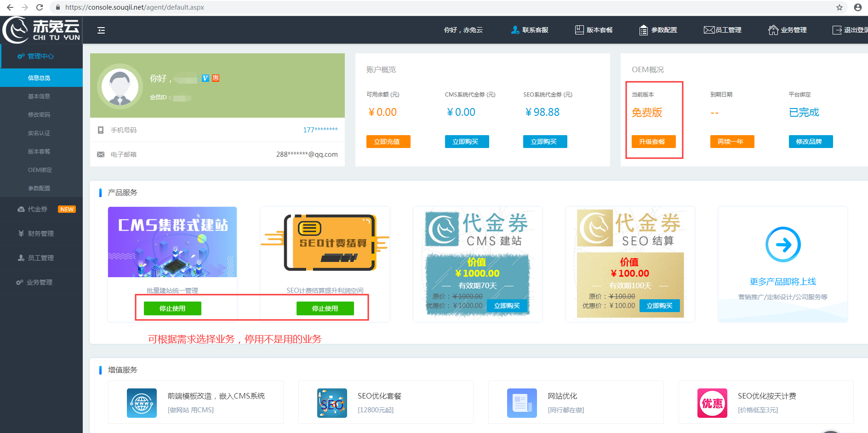
Task: Expand the 财务管理 sidebar section
Action: click(x=41, y=234)
